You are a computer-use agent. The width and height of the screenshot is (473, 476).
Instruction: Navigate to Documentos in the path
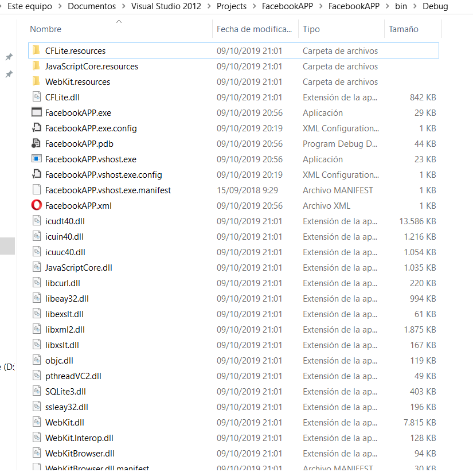(92, 6)
